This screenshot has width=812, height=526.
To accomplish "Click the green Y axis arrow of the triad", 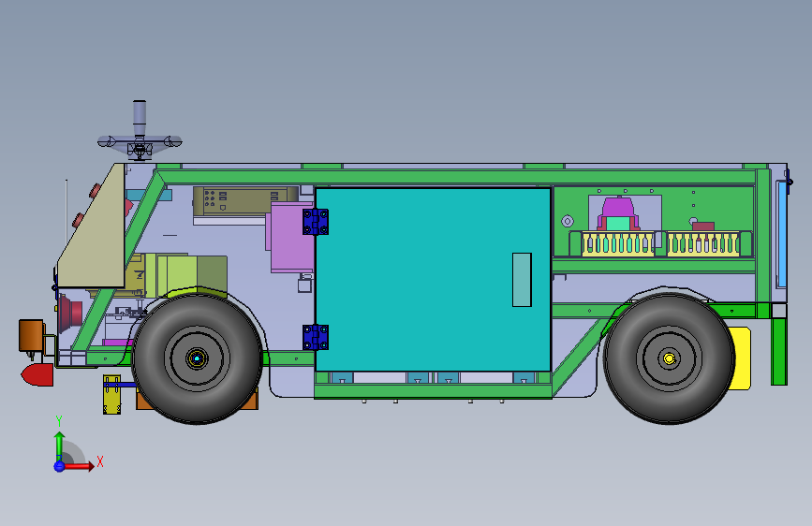I will click(60, 446).
